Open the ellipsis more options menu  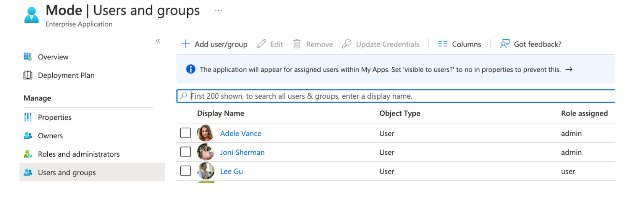(x=218, y=10)
